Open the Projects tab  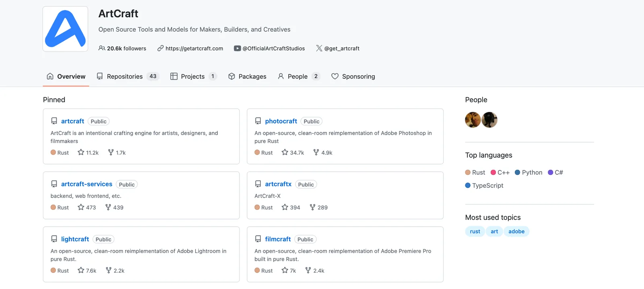194,76
